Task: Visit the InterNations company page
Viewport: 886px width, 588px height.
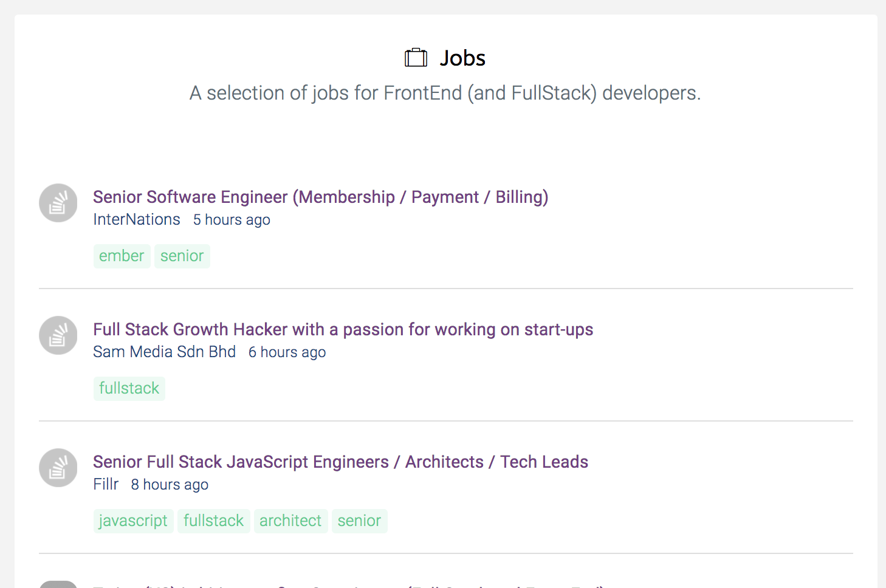Action: point(136,219)
